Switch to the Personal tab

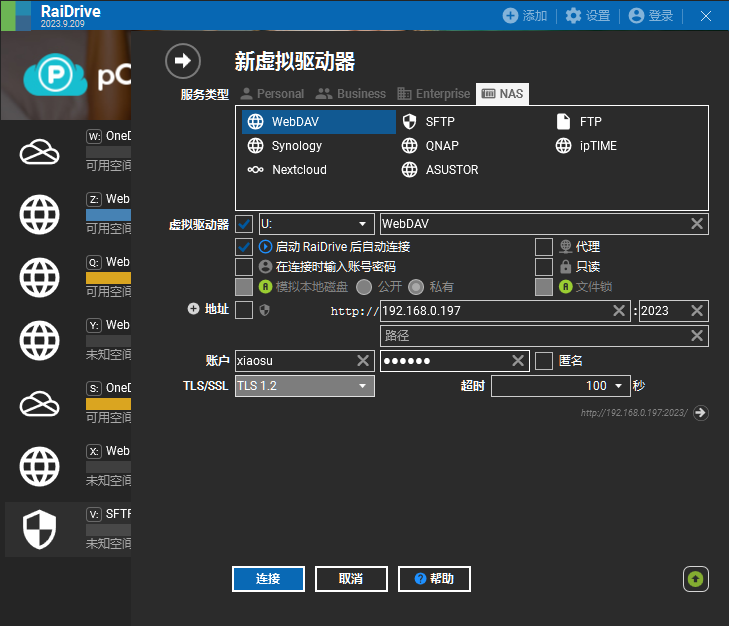pos(271,94)
